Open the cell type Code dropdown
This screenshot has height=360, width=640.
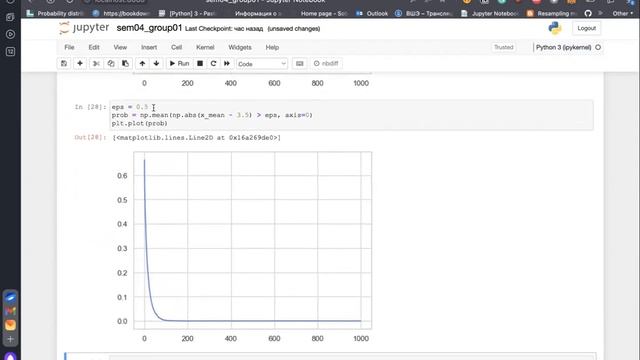(x=262, y=64)
